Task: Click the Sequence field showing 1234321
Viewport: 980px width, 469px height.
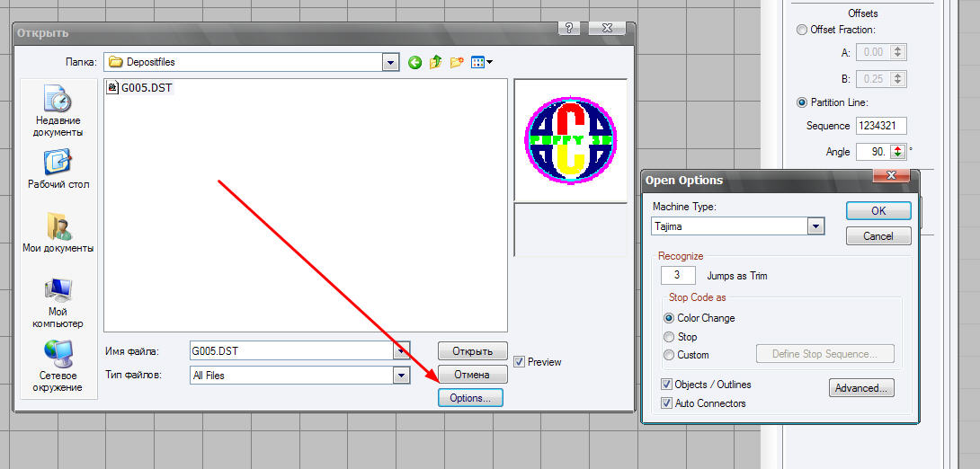Action: [x=880, y=126]
